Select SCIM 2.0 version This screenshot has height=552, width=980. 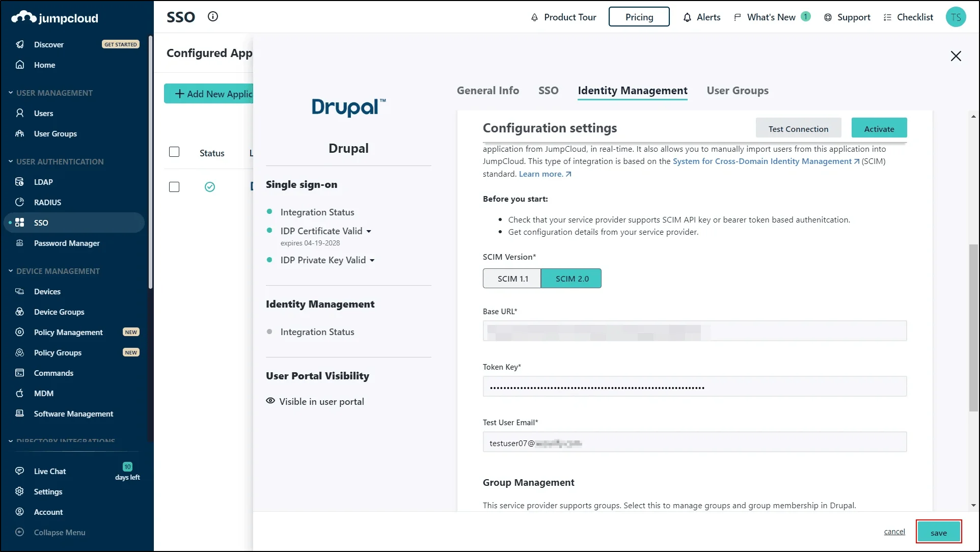click(x=571, y=279)
